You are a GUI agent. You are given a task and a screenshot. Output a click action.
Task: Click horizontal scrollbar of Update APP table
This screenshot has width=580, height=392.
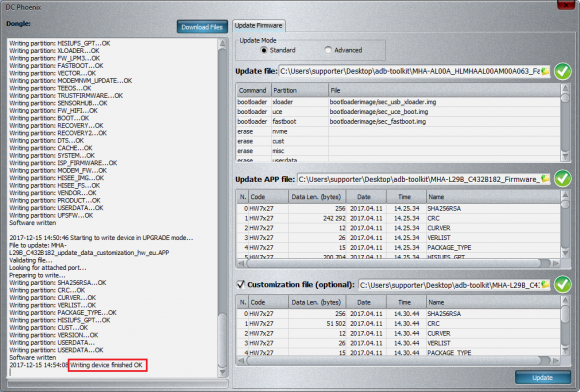(x=398, y=263)
